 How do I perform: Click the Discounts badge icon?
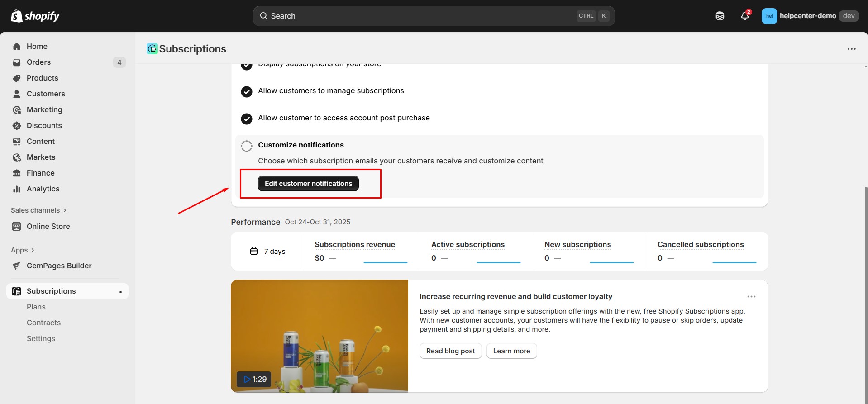pos(17,126)
